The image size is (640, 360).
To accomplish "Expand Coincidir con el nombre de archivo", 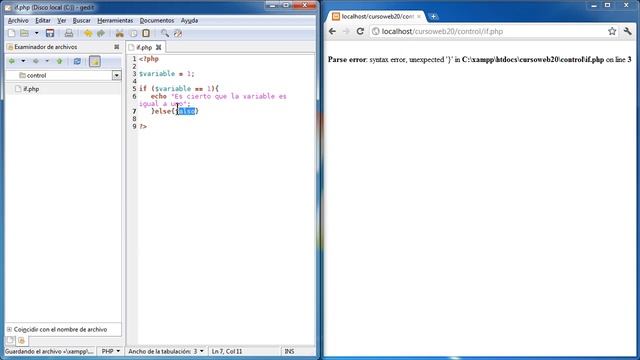I will (x=9, y=329).
